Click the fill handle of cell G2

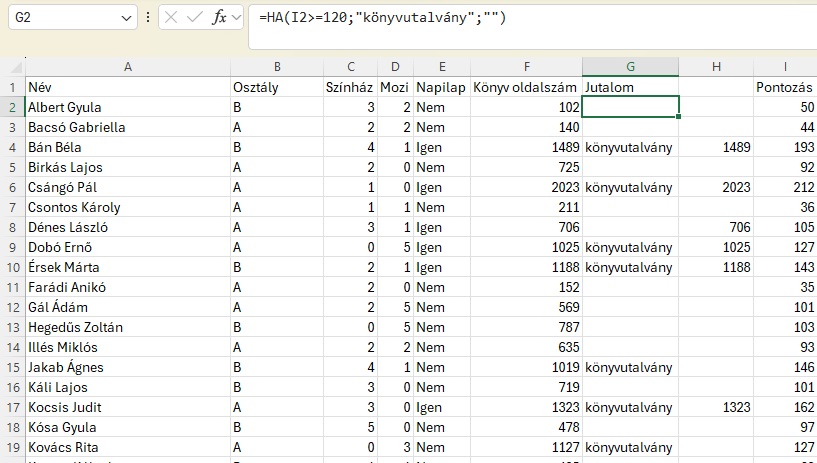678,117
